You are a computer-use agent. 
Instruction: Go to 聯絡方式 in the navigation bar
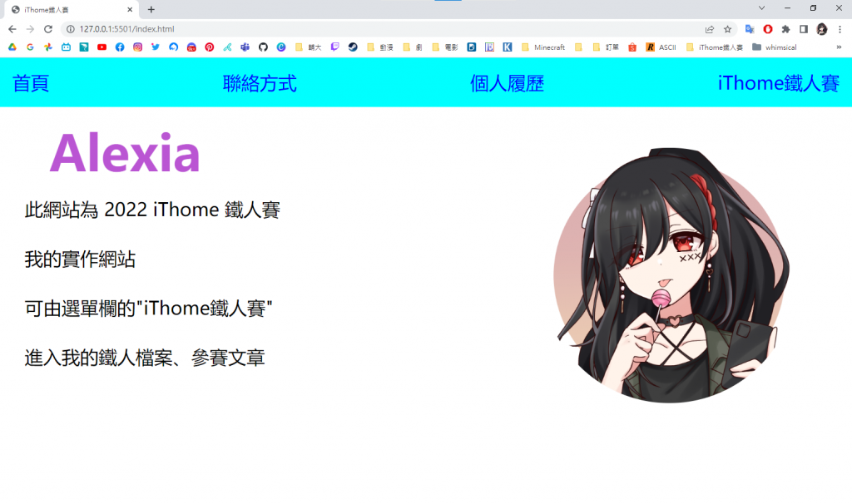click(260, 84)
